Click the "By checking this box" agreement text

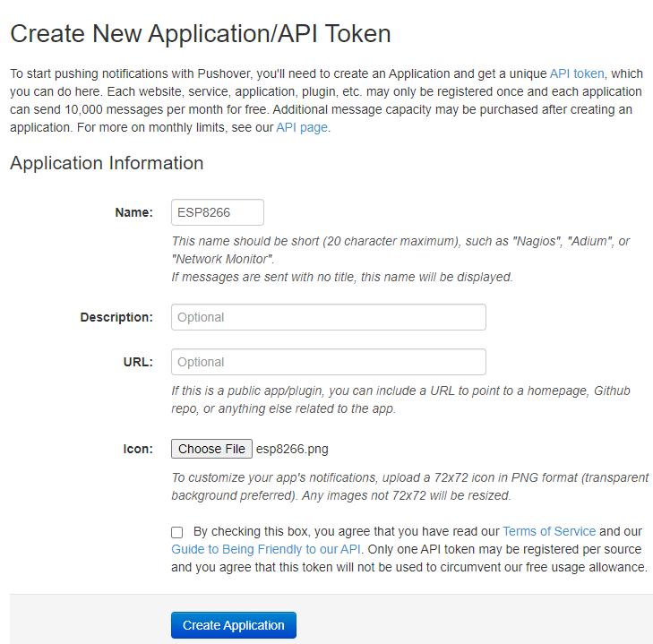tap(345, 531)
